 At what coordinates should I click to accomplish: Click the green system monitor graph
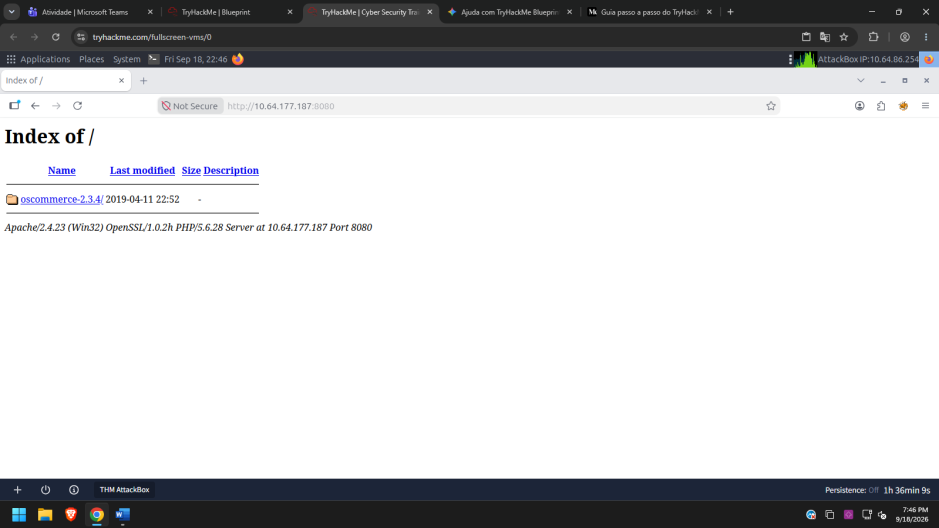click(x=805, y=59)
